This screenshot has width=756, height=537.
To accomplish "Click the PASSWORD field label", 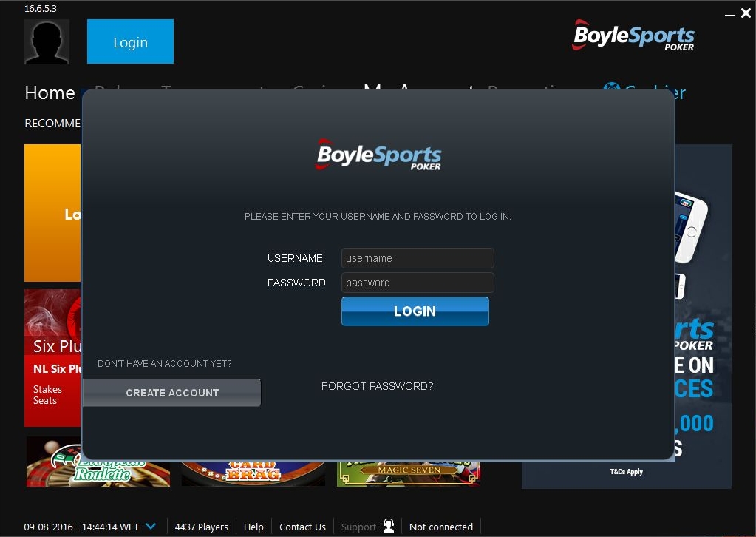I will pyautogui.click(x=296, y=283).
